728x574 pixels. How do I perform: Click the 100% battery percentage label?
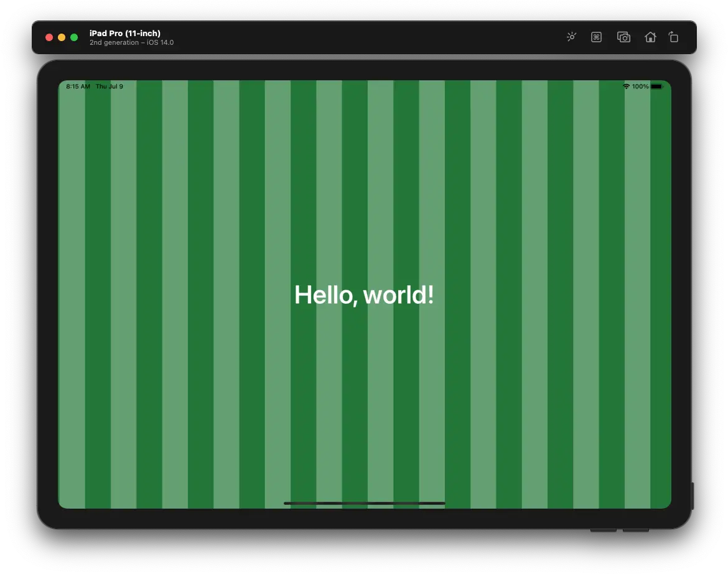click(642, 86)
